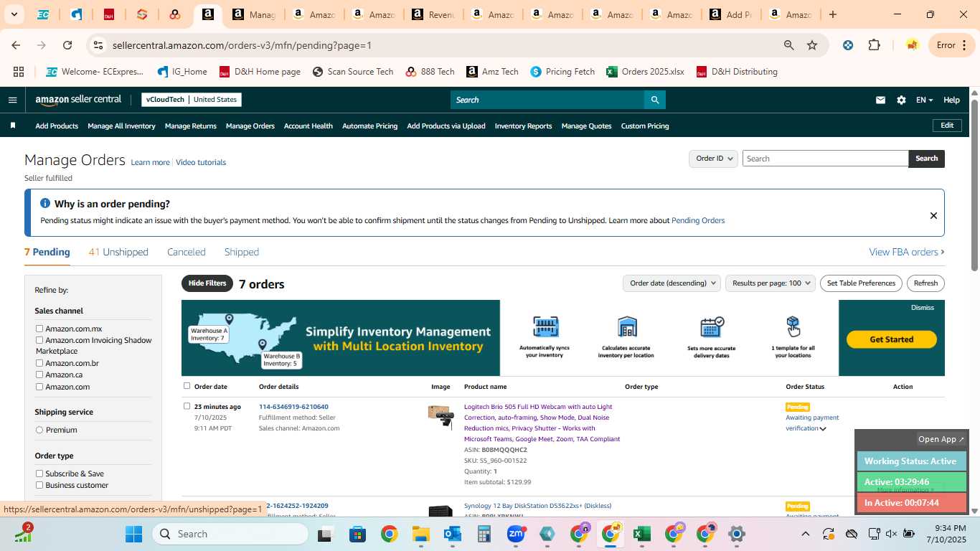Open the Order ID search type dropdown
Screen dimensions: 980x551
coord(713,159)
